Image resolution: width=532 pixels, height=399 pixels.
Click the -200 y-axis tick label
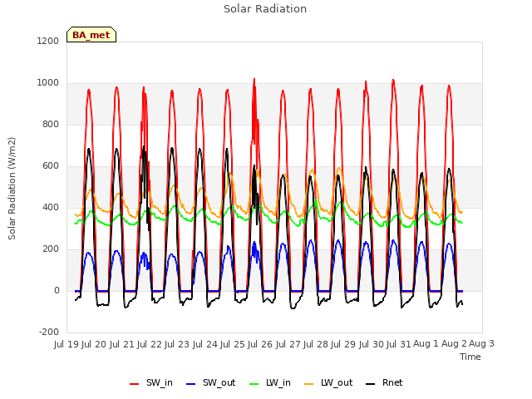[x=49, y=332]
